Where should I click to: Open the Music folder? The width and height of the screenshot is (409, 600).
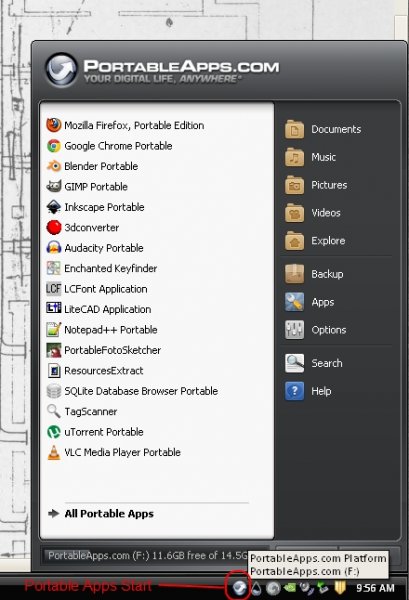pyautogui.click(x=310, y=157)
